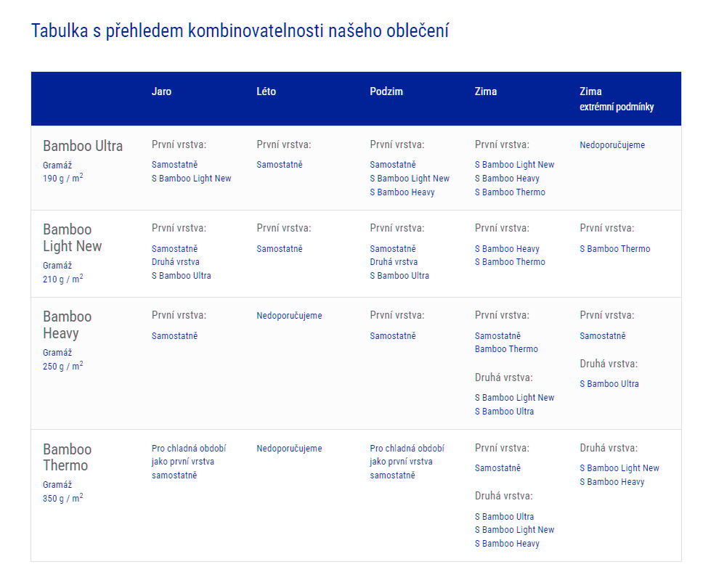Click 'S Bamboo Thermo' in Bamboo Ultra's Zima cell
This screenshot has height=588, width=711.
510,192
